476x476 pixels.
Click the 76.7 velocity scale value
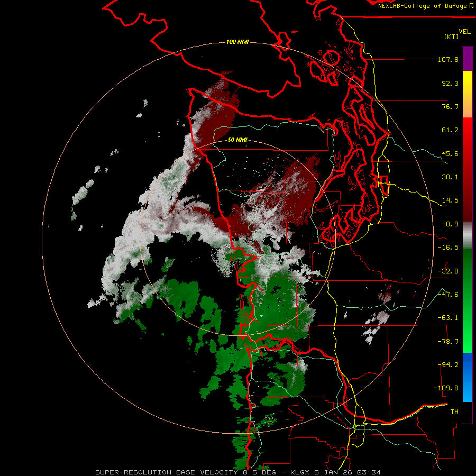450,106
